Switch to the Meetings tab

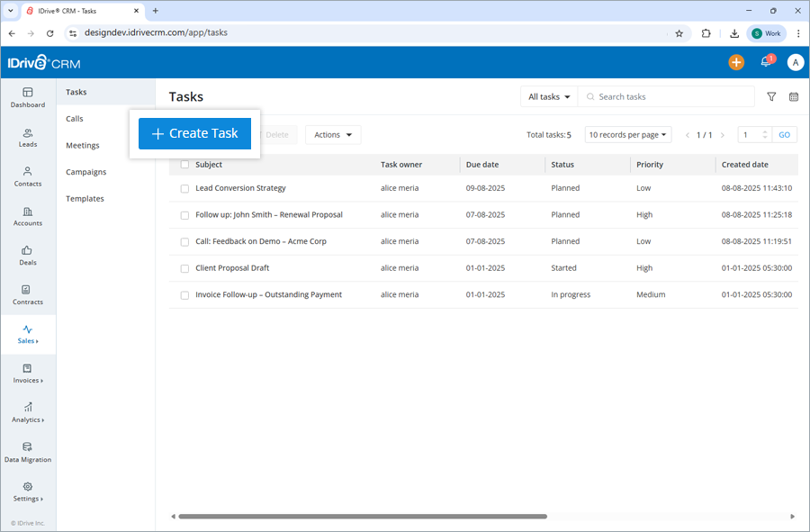tap(82, 145)
